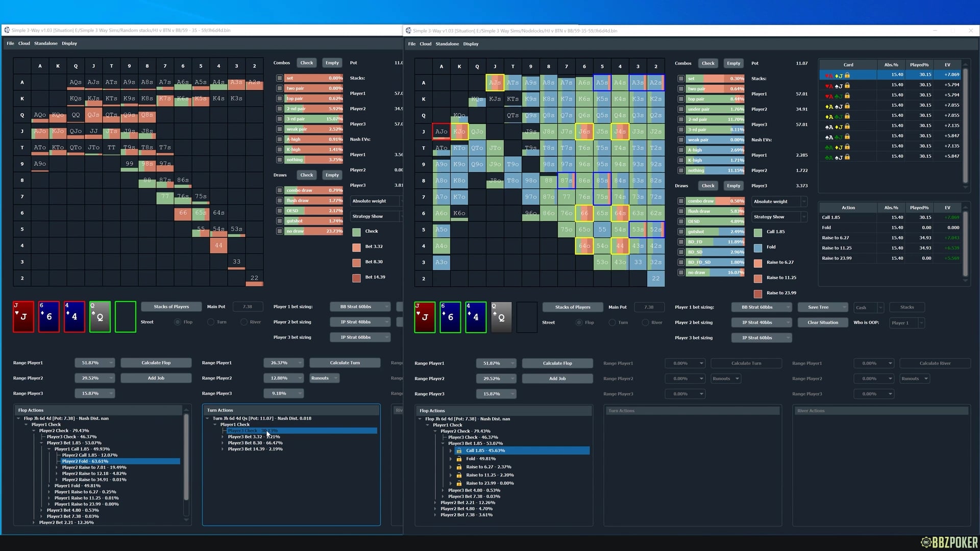The image size is (980, 551).
Task: Click the 'Raise to 6.27' color swatch in the strategy legend
Action: (758, 263)
